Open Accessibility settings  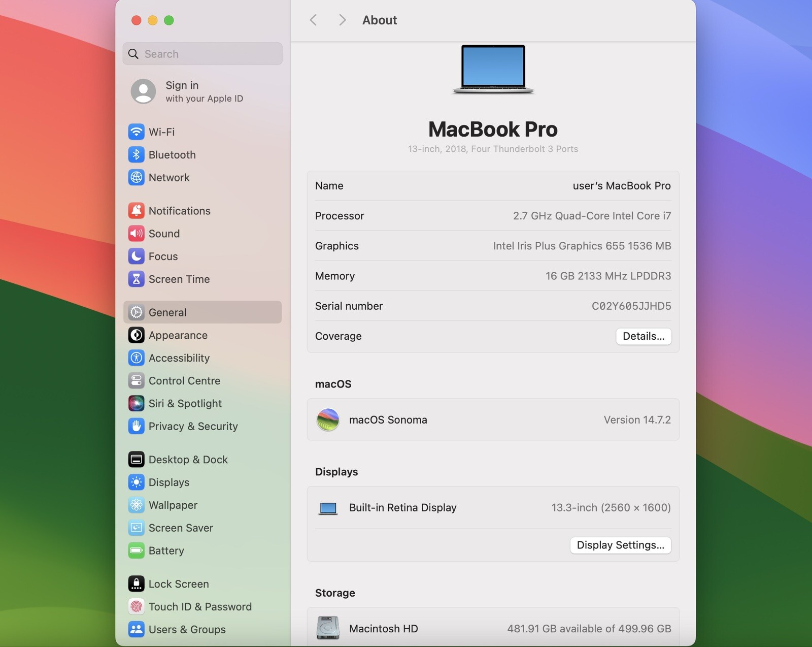coord(202,358)
